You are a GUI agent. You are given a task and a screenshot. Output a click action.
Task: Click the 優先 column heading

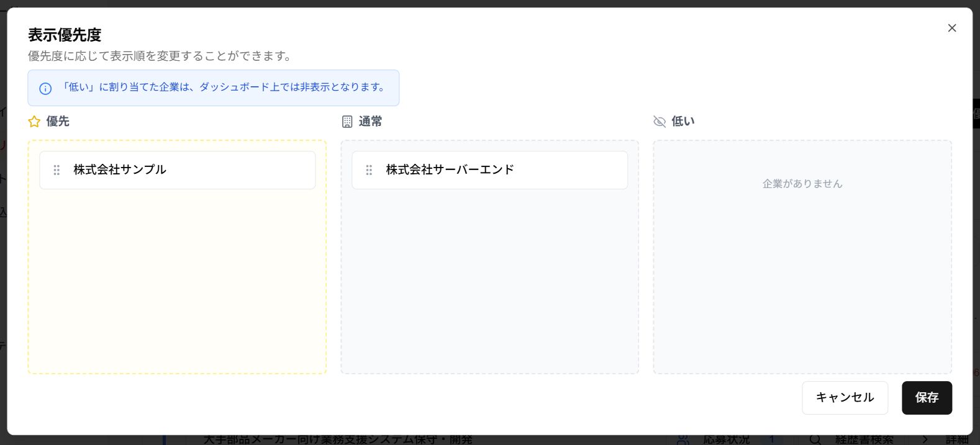click(58, 122)
